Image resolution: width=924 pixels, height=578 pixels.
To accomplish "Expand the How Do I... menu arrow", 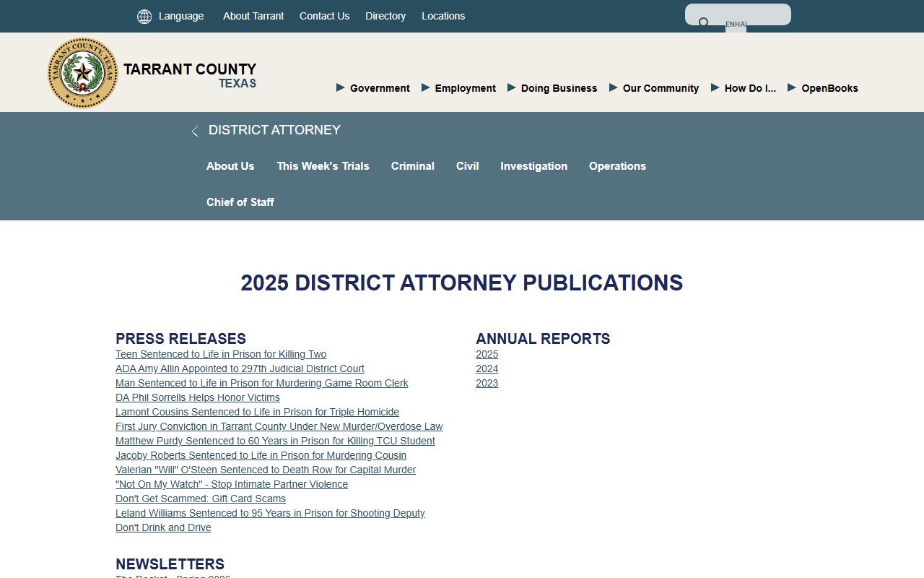I will point(715,87).
